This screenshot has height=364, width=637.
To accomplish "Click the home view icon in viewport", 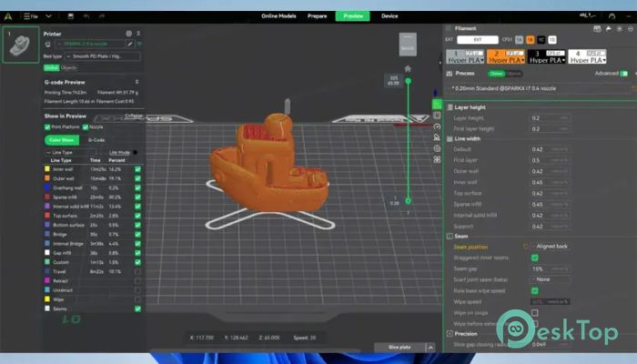I will [408, 68].
